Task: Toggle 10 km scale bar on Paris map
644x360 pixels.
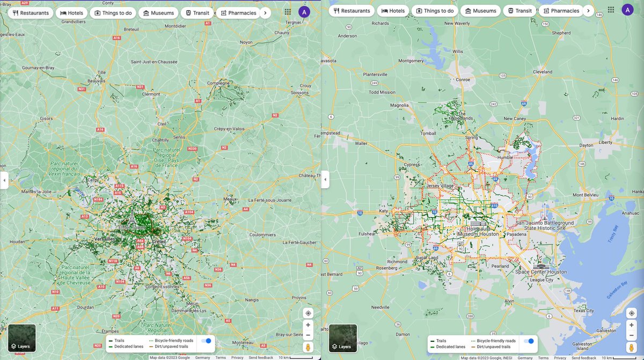Action: click(x=296, y=357)
